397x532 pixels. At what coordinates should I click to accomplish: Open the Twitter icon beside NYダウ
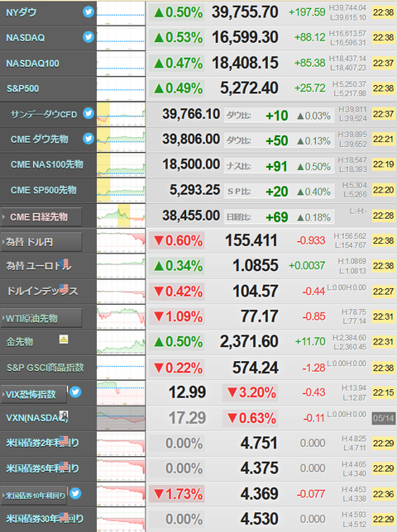pyautogui.click(x=88, y=12)
